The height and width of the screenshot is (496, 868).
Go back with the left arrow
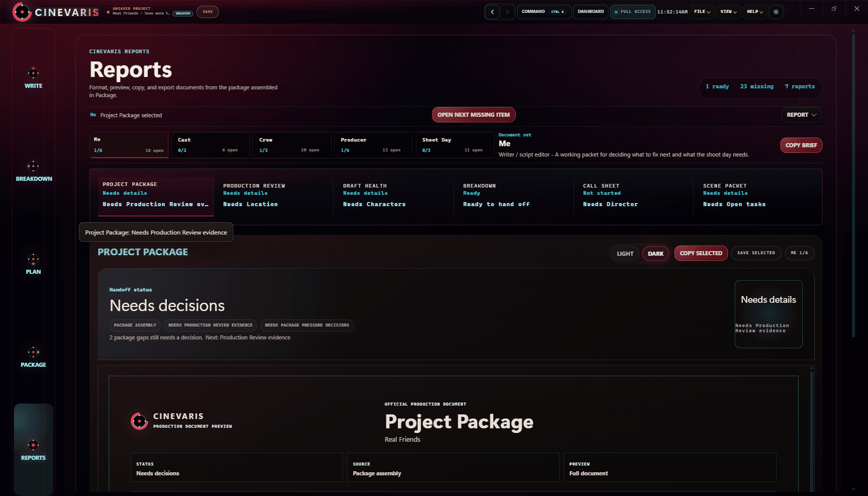pyautogui.click(x=492, y=12)
